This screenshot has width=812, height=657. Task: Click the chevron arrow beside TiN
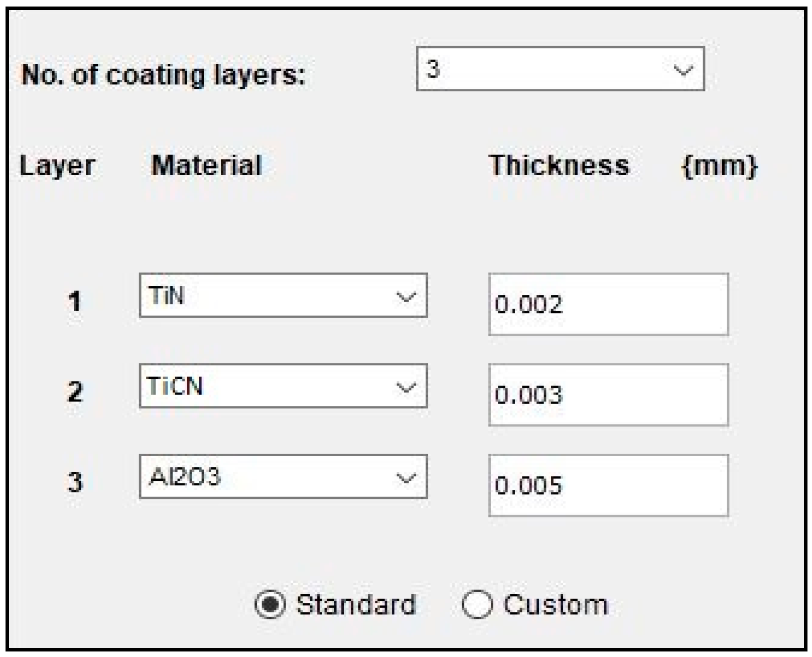pyautogui.click(x=405, y=297)
